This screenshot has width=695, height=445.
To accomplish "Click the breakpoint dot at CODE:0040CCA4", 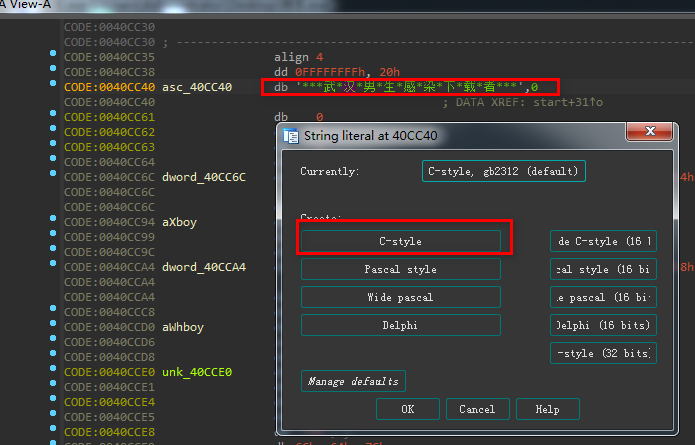I will [x=51, y=267].
